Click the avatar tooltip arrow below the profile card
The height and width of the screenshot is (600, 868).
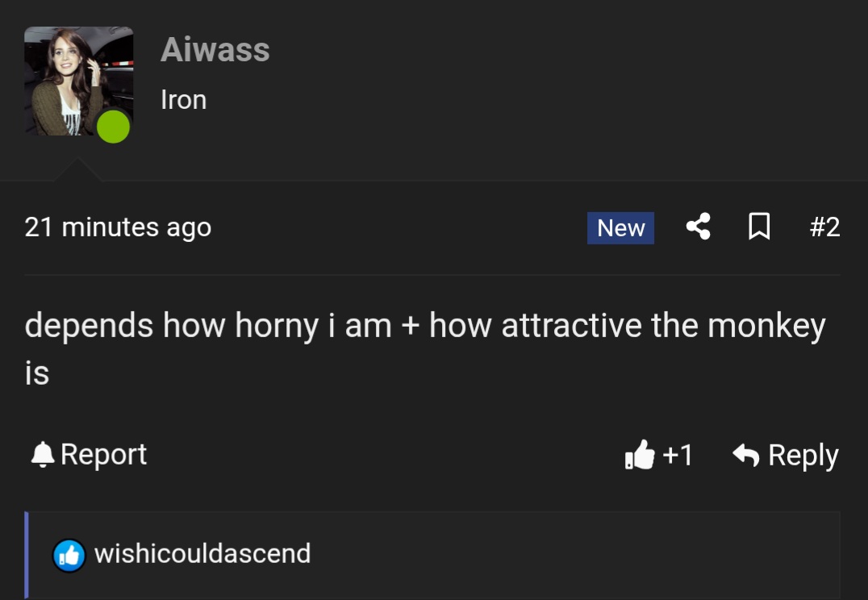(x=78, y=171)
